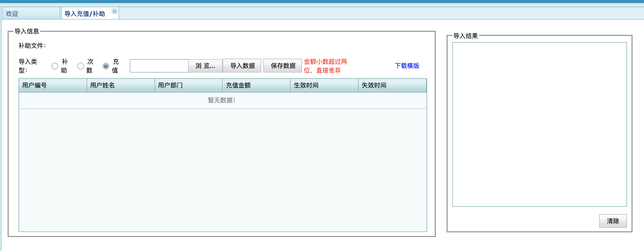Click the 用户编号 column header
Screen dimensions: 644x251
tap(53, 85)
